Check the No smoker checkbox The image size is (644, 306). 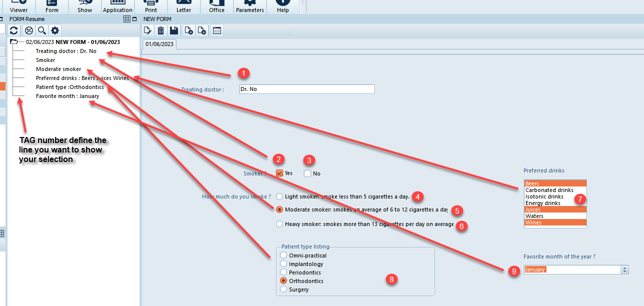pyautogui.click(x=307, y=173)
